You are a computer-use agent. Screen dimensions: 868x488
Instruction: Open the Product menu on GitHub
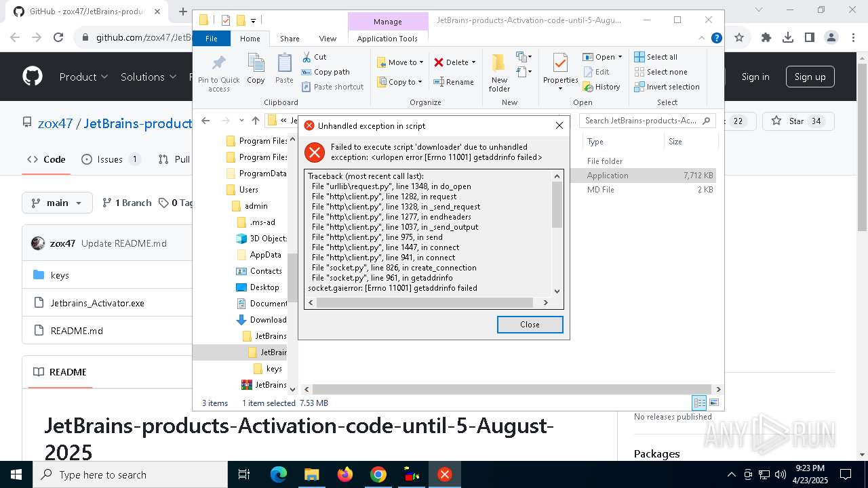(83, 77)
